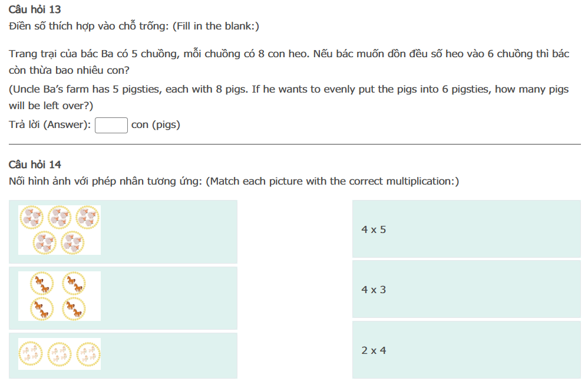588x384 pixels.
Task: Click the top-middle sheep circle
Action: tap(60, 218)
